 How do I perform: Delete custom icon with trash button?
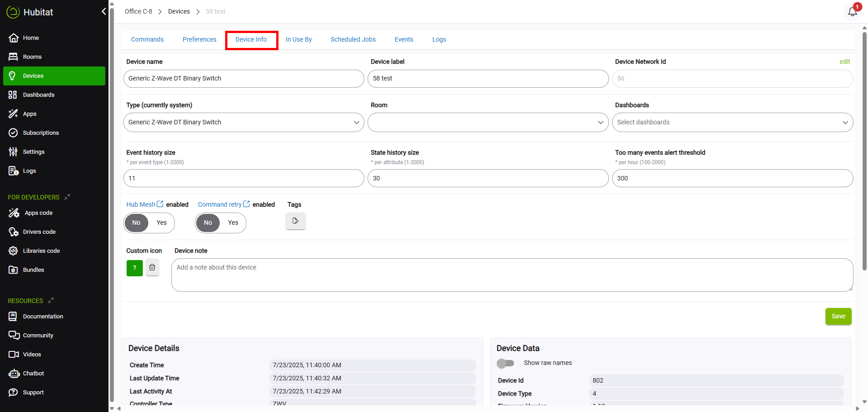[x=152, y=268]
